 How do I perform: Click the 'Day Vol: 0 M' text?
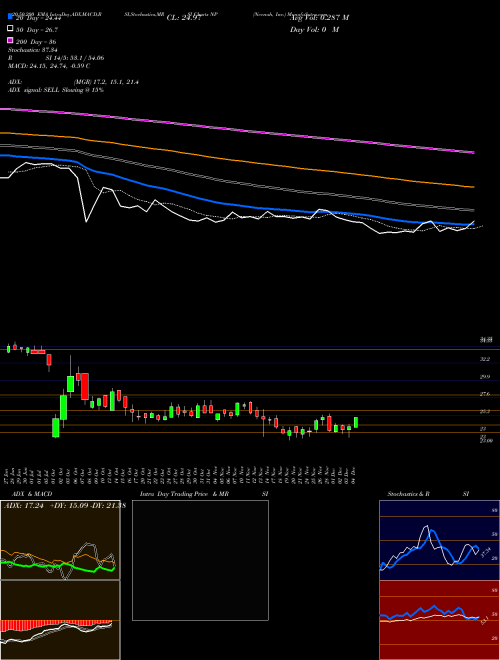(314, 29)
